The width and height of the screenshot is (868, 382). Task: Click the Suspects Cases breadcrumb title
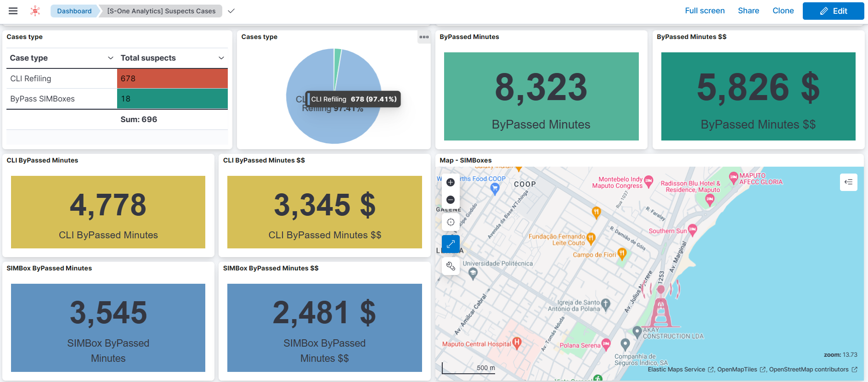(161, 11)
